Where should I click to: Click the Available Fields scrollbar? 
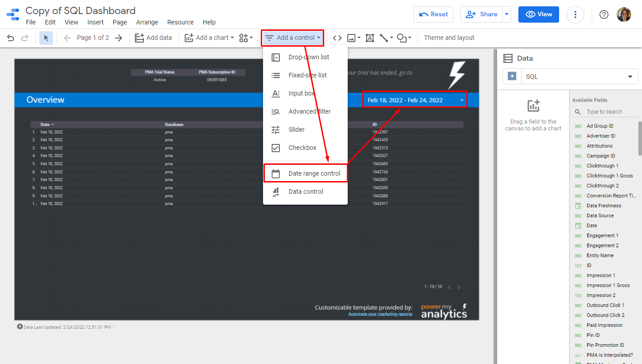point(640,138)
